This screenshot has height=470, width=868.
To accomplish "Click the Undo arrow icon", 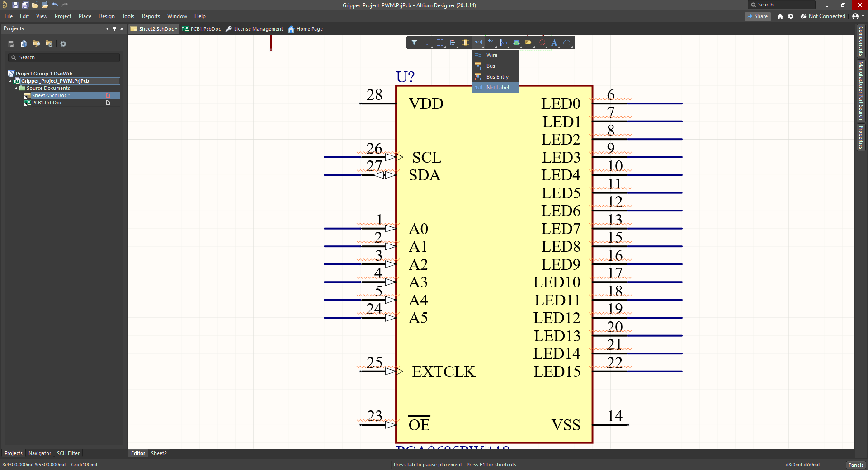I will [x=55, y=5].
